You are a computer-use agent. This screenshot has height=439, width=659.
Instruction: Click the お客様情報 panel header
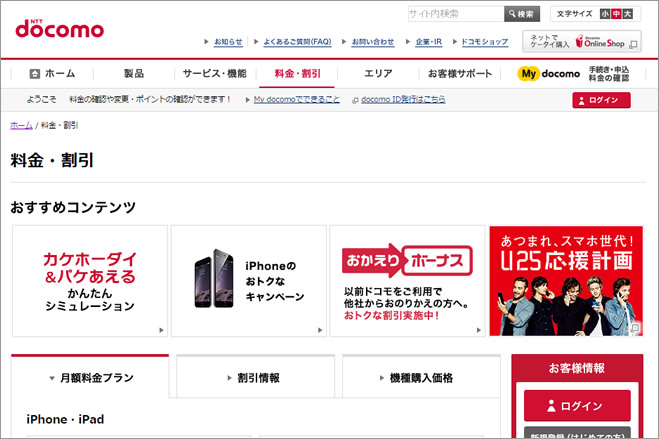(x=577, y=368)
